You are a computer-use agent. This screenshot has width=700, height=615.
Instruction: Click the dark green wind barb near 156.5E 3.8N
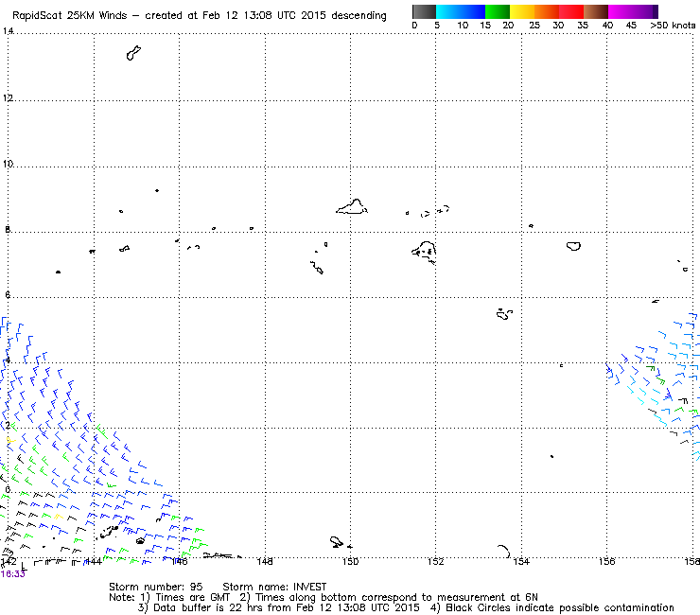coord(651,368)
